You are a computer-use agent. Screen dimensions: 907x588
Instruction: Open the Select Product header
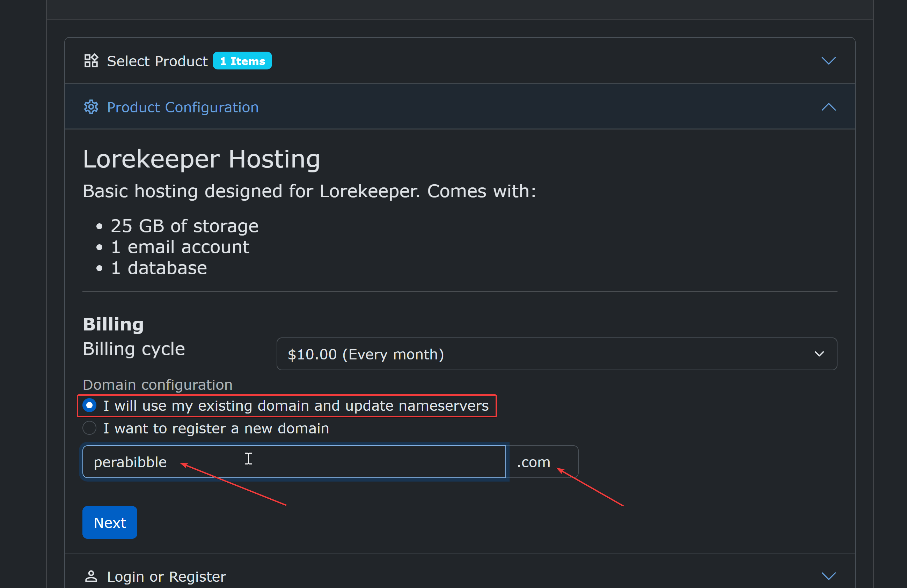coord(157,61)
